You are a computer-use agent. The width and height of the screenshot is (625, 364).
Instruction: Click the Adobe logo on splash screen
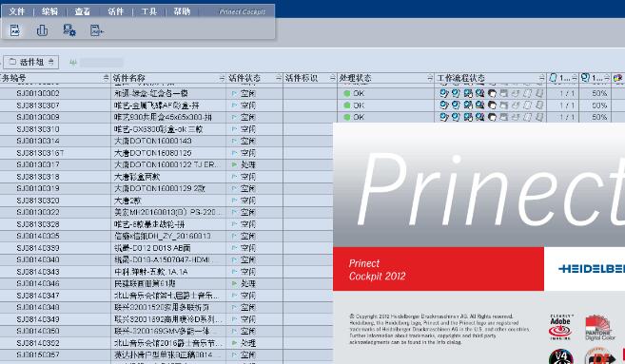[560, 327]
